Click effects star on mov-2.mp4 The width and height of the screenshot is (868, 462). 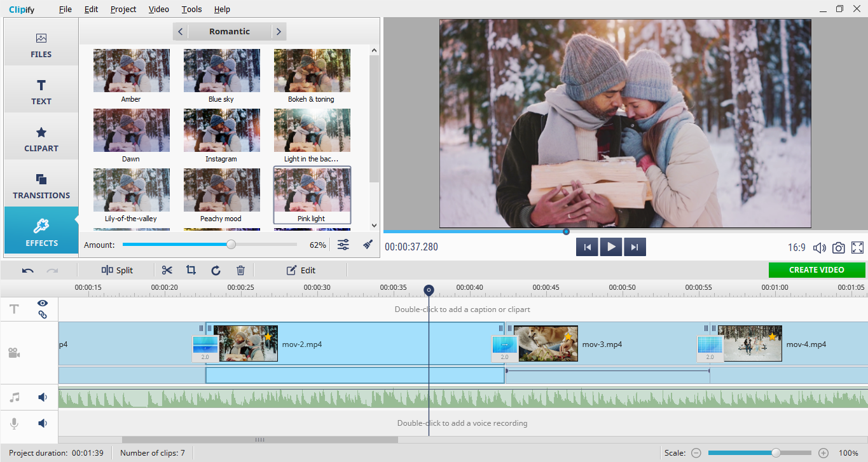tap(268, 336)
